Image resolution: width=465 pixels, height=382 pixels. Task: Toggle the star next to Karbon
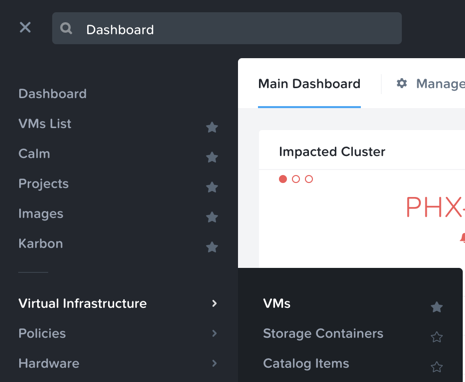(x=212, y=247)
